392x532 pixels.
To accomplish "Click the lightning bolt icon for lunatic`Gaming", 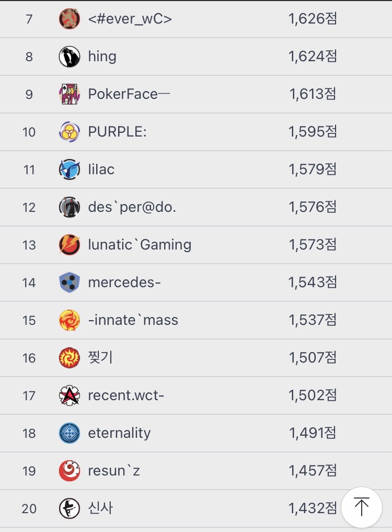I will (x=70, y=245).
